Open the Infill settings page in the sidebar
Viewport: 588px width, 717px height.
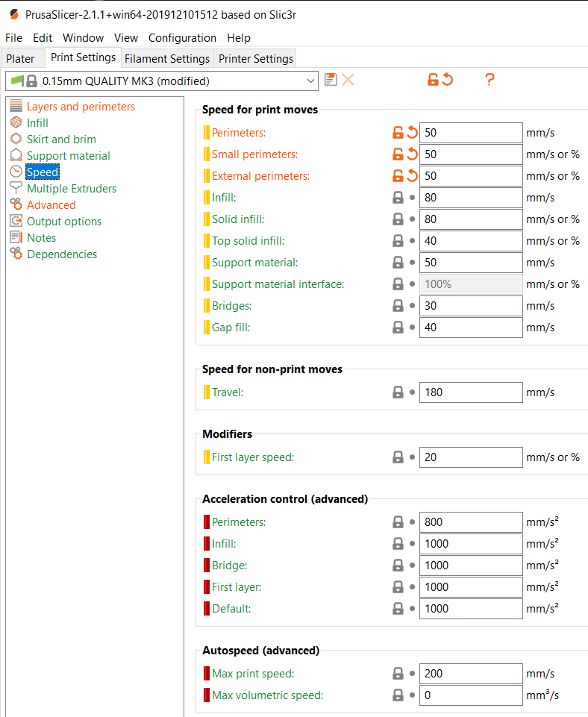click(37, 123)
